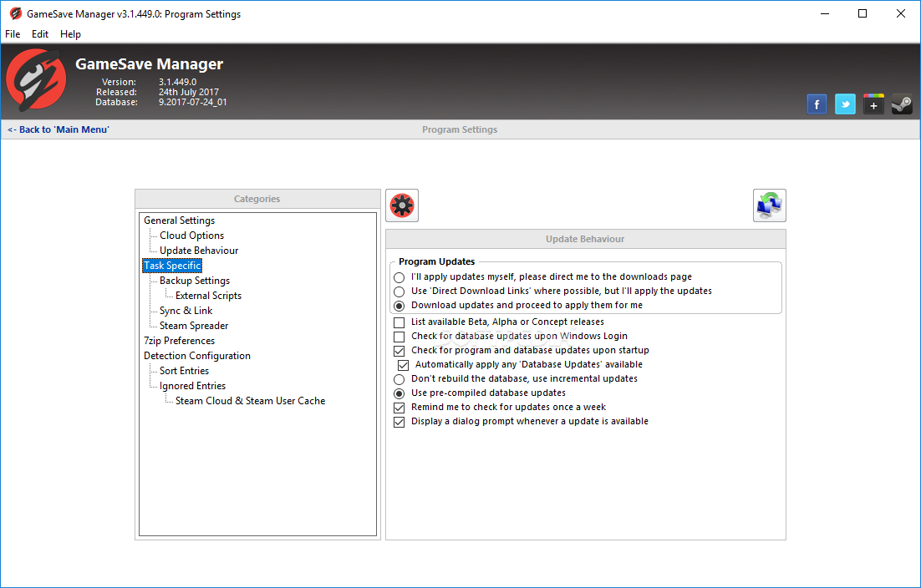Viewport: 921px width, 588px height.
Task: Click the GameSave Manager logo in header
Action: (x=37, y=80)
